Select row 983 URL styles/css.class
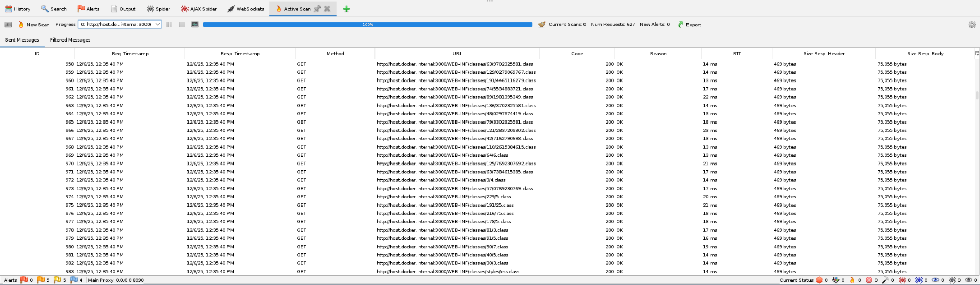Viewport: 980px width, 285px height. point(487,272)
